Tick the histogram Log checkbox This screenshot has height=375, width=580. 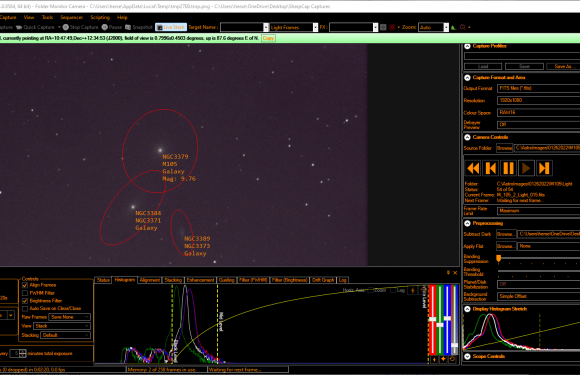[393, 290]
